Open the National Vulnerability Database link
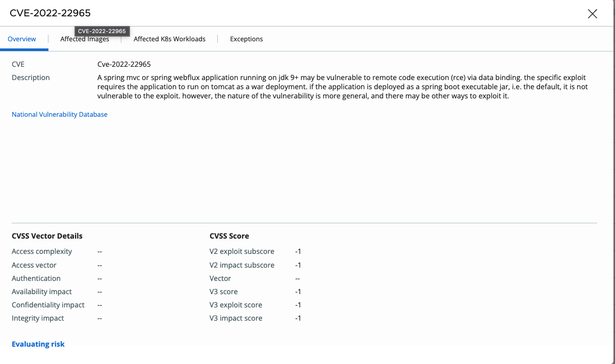The height and width of the screenshot is (364, 615). 59,114
